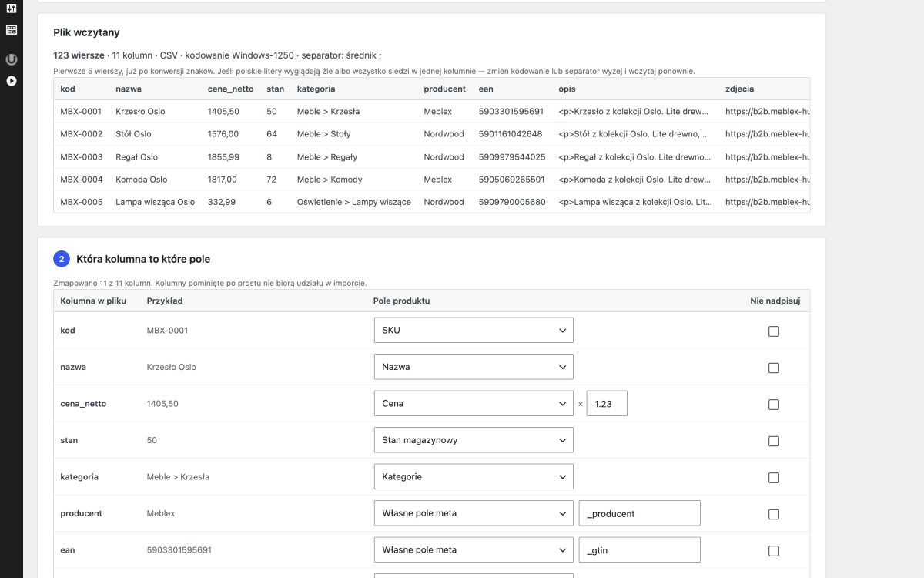Click the 'Pole produktu' column header
The image size is (924, 578).
401,301
